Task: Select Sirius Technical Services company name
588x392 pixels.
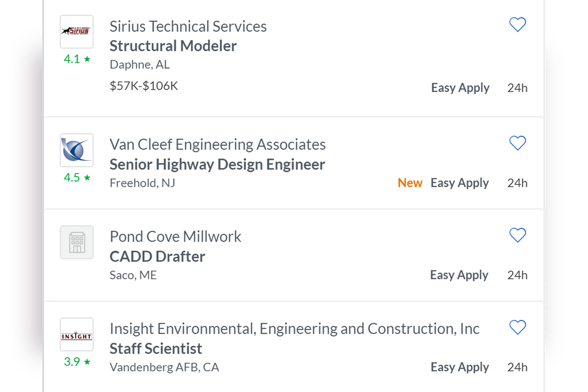Action: tap(188, 27)
